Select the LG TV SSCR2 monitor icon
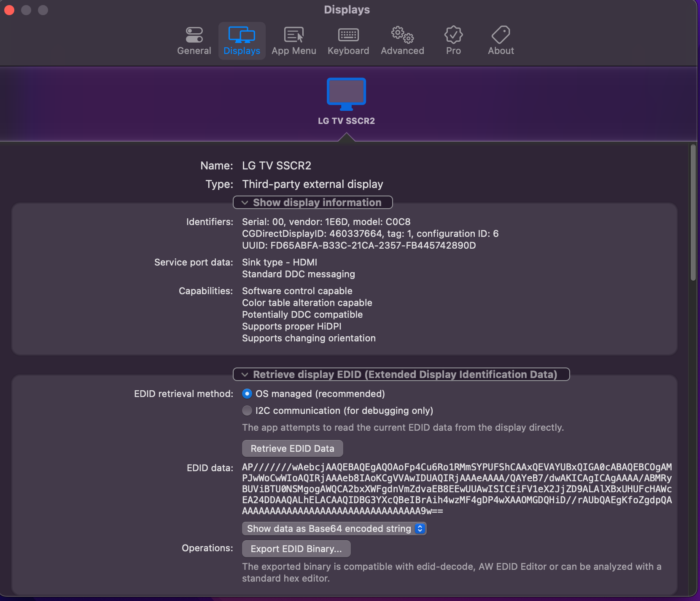The image size is (700, 601). click(x=346, y=94)
